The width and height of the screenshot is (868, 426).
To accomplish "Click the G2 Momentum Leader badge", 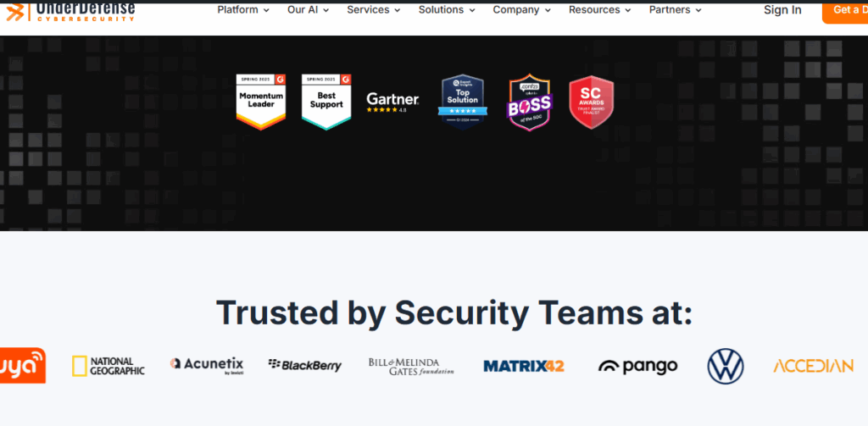I will pos(261,102).
